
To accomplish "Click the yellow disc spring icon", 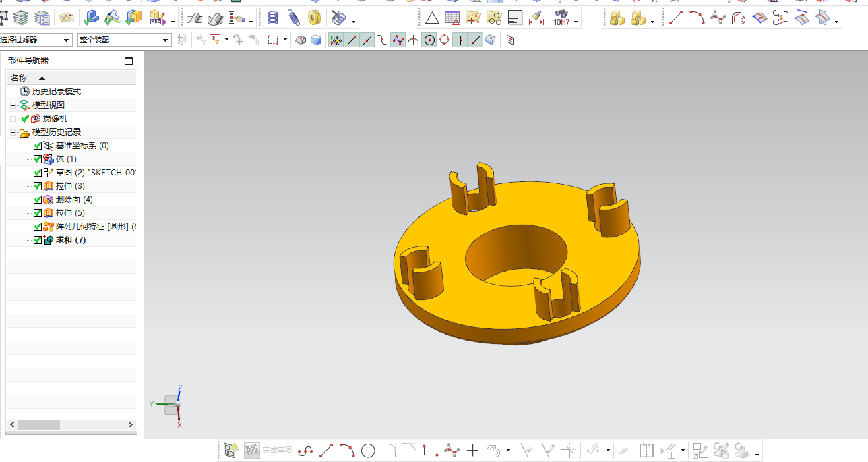I will (314, 18).
